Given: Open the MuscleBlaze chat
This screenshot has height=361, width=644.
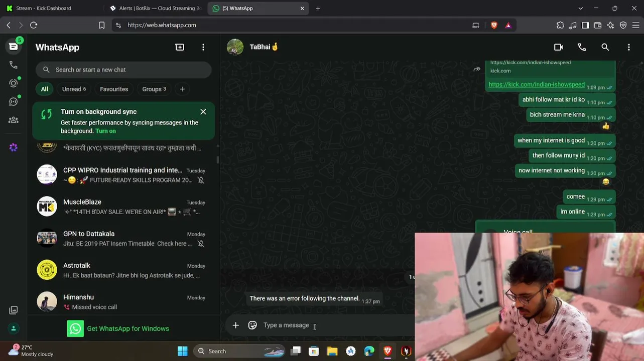Looking at the screenshot, I should tap(123, 207).
